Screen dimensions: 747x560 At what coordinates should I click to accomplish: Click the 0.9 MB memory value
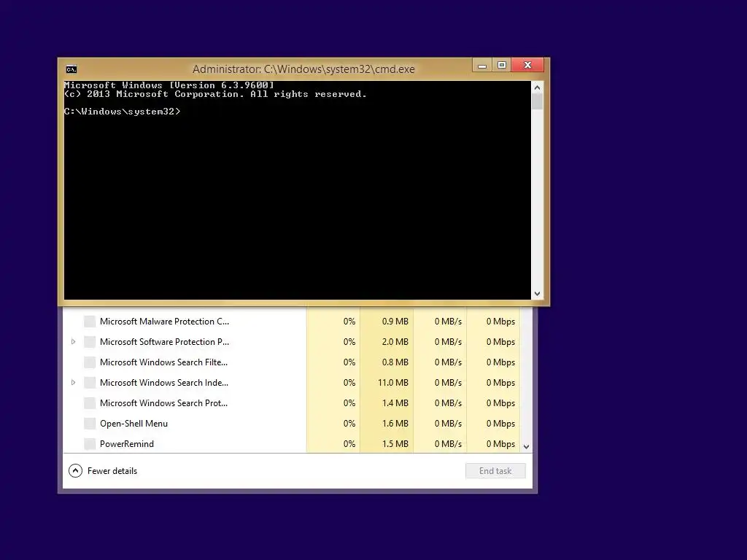(395, 322)
